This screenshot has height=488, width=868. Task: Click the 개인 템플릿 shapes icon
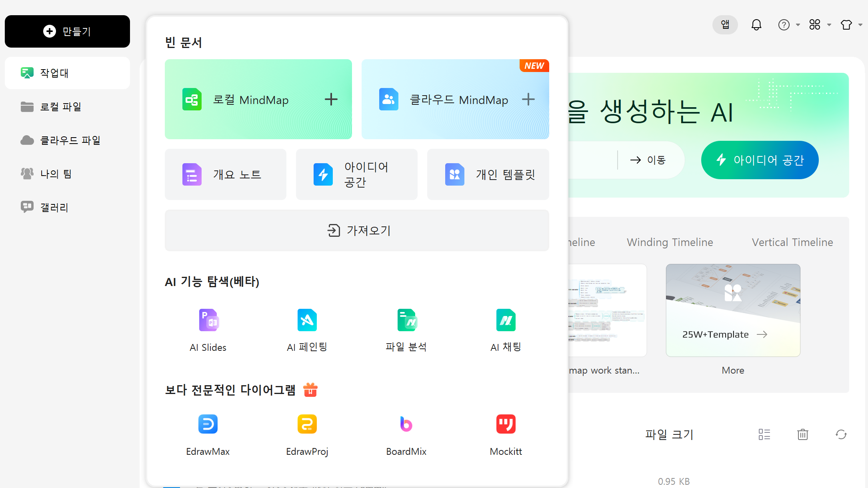tap(455, 174)
